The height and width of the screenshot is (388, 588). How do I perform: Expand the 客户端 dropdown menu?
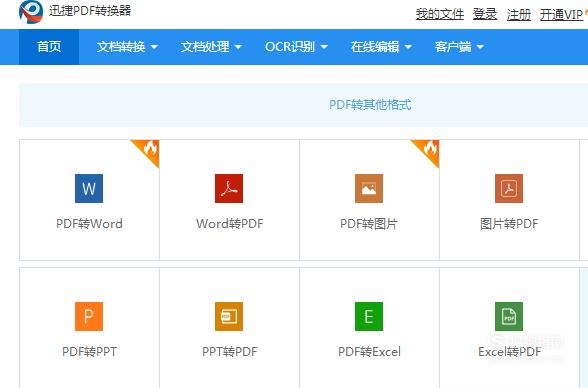click(459, 47)
